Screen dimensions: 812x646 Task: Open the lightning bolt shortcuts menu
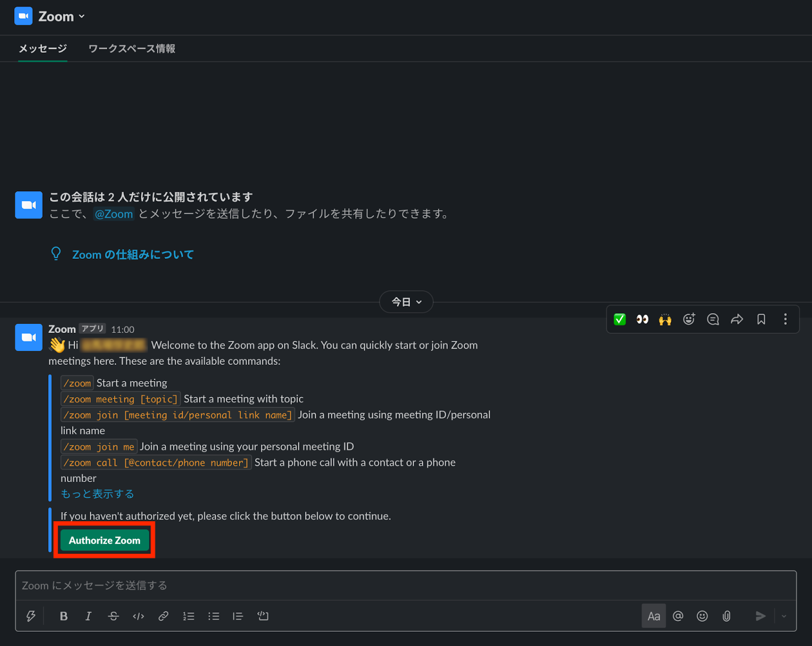tap(31, 616)
